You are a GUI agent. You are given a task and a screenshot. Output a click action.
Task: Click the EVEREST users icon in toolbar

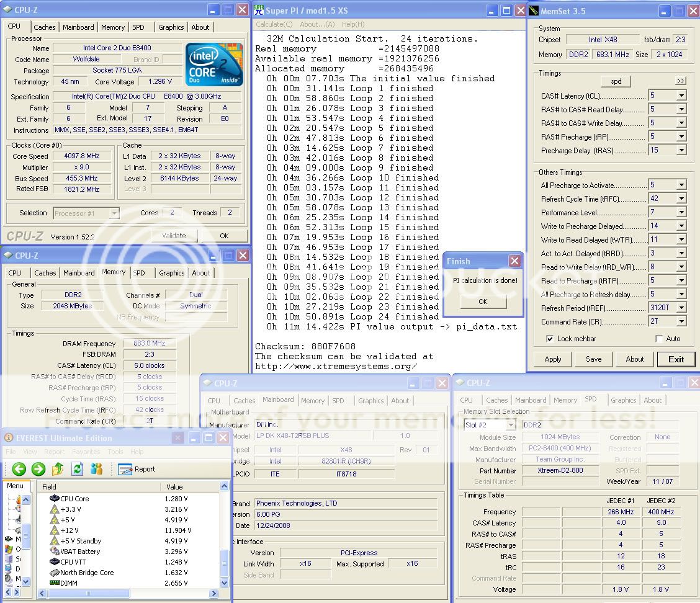pyautogui.click(x=96, y=468)
